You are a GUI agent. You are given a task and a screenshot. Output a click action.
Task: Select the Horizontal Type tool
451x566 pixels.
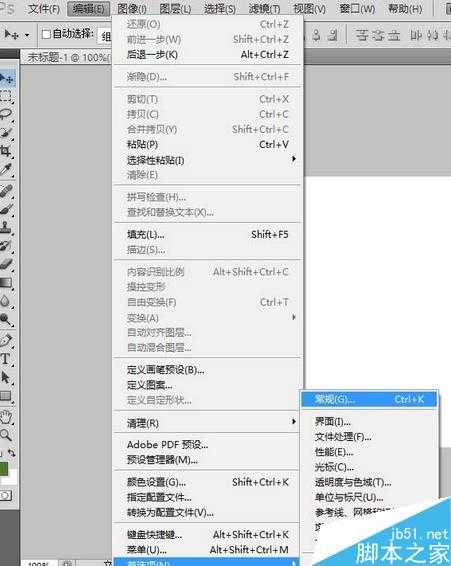(6, 359)
